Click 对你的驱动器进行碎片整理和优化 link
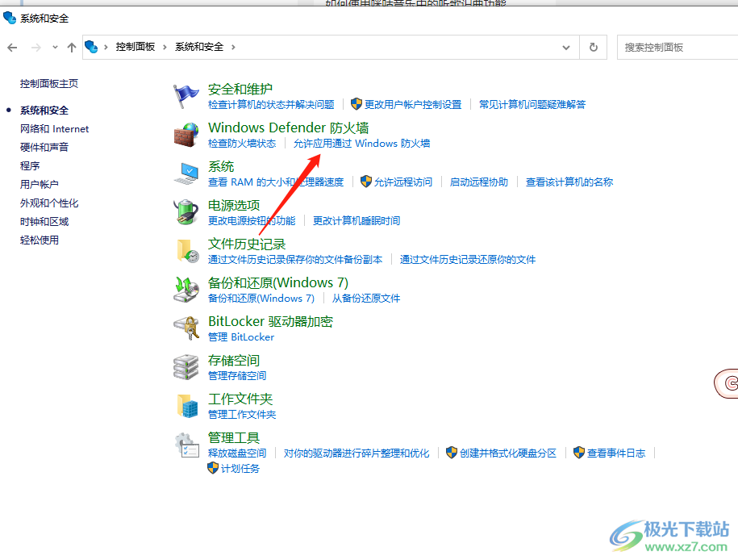This screenshot has height=560, width=738. coord(356,453)
